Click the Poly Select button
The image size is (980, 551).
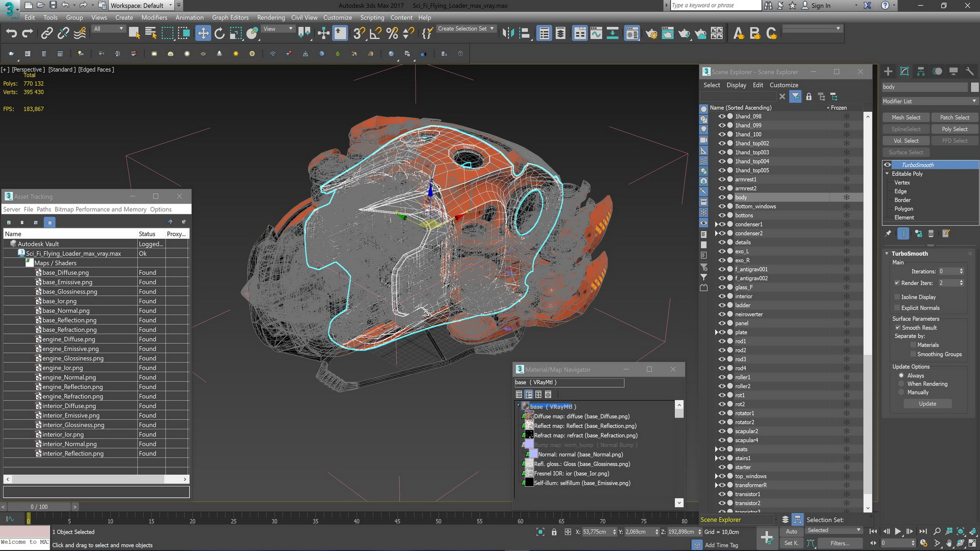point(954,129)
